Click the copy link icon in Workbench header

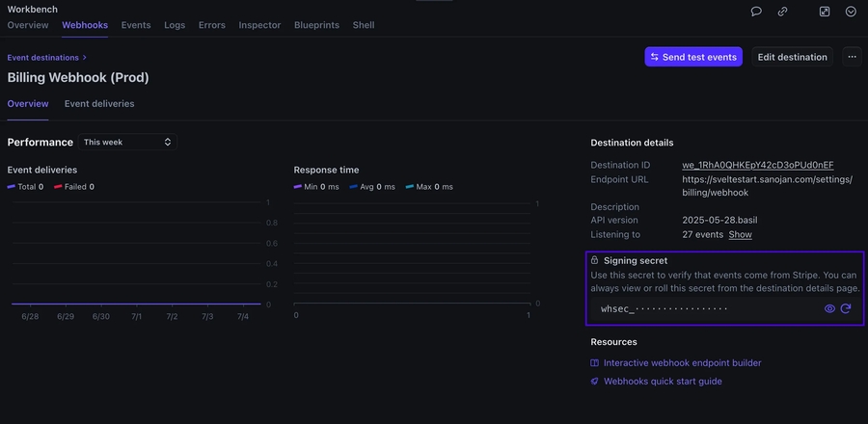[x=783, y=12]
